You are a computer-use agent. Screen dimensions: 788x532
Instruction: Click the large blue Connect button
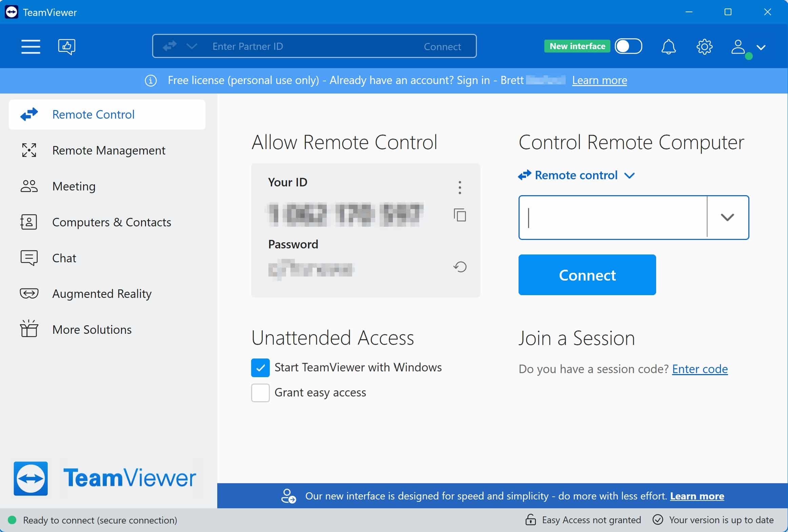click(587, 275)
